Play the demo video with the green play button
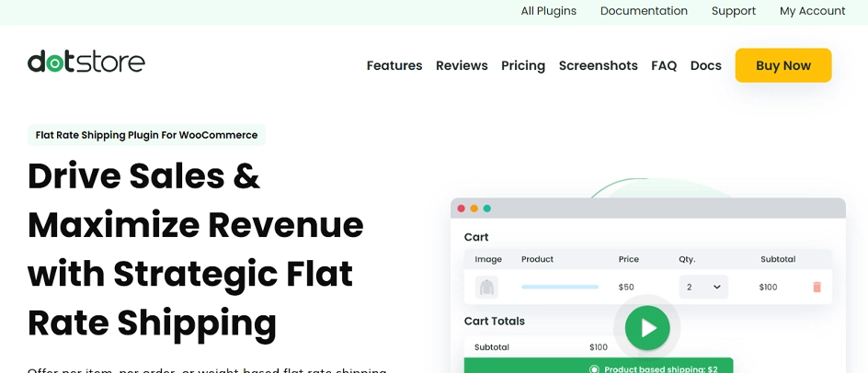868x373 pixels. pyautogui.click(x=647, y=328)
